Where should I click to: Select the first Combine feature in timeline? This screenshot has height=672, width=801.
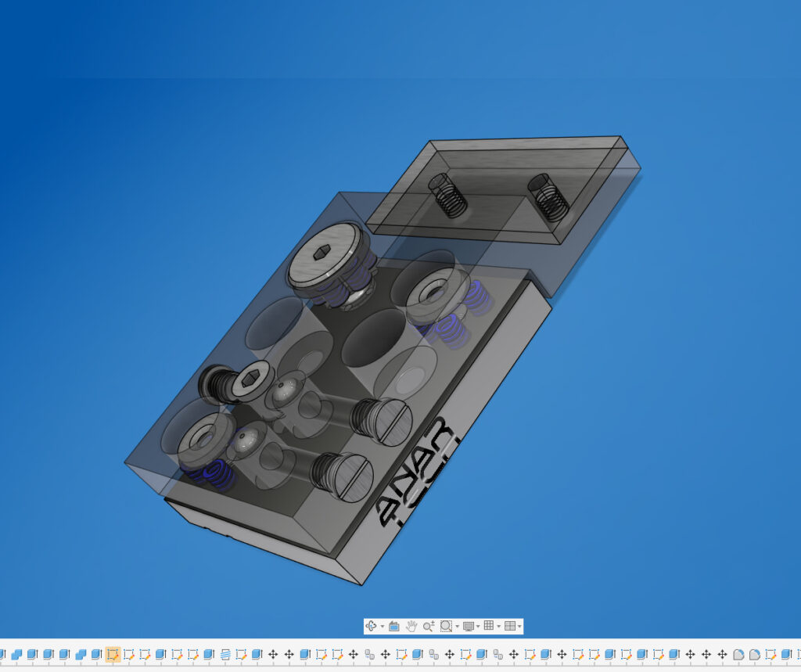coord(16,655)
